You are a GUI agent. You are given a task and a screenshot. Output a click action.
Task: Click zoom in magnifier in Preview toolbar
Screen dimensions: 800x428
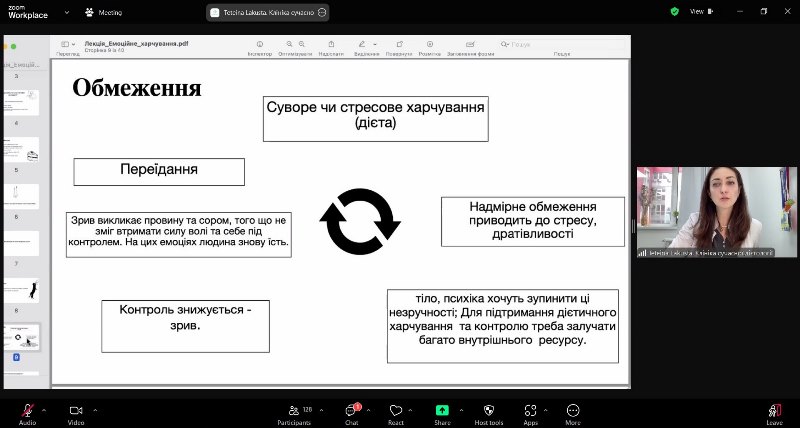302,44
